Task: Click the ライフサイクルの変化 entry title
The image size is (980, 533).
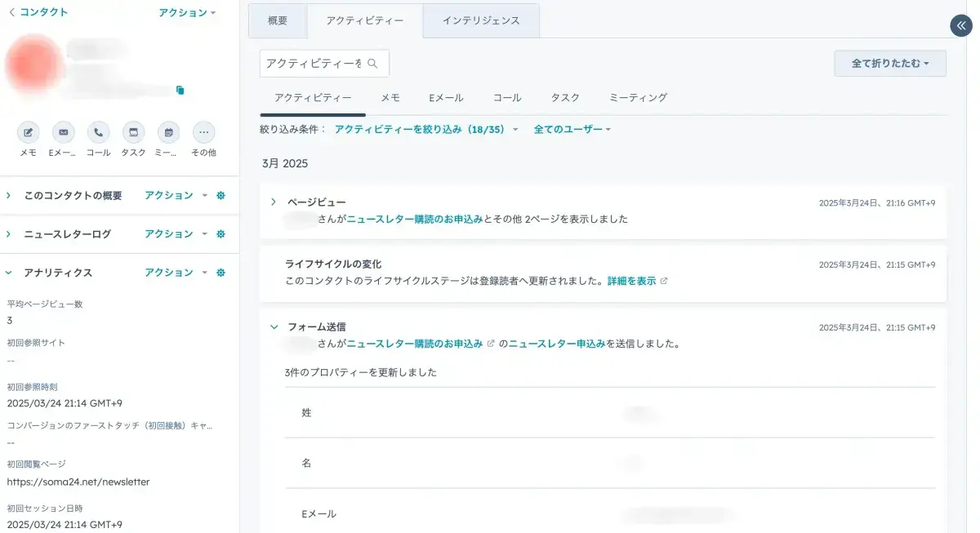Action: tap(333, 264)
